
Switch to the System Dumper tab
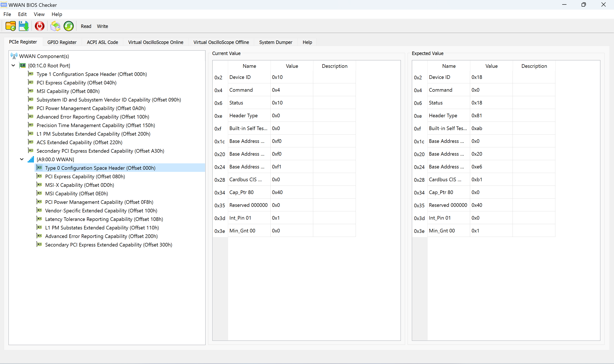276,42
